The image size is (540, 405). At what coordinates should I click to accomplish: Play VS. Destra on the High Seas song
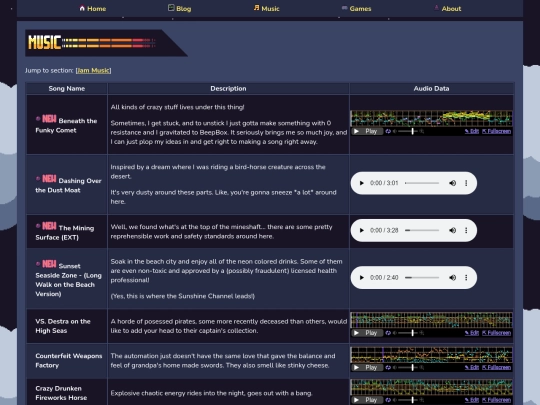click(x=366, y=333)
